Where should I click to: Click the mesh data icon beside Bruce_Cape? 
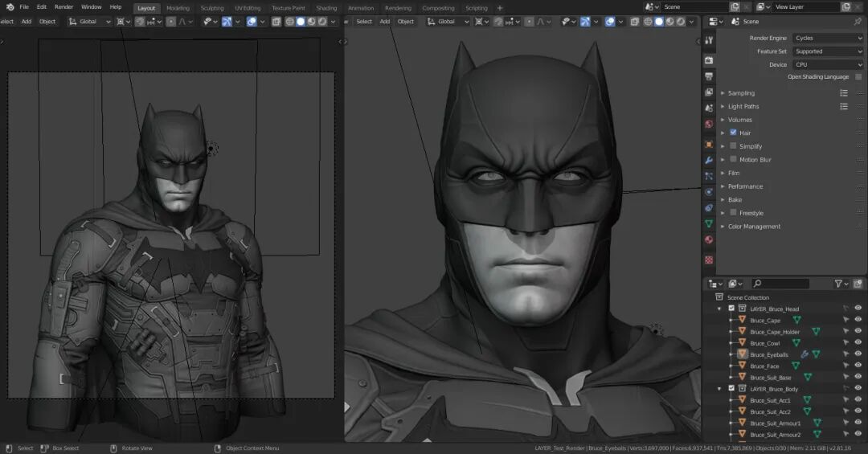click(x=796, y=320)
